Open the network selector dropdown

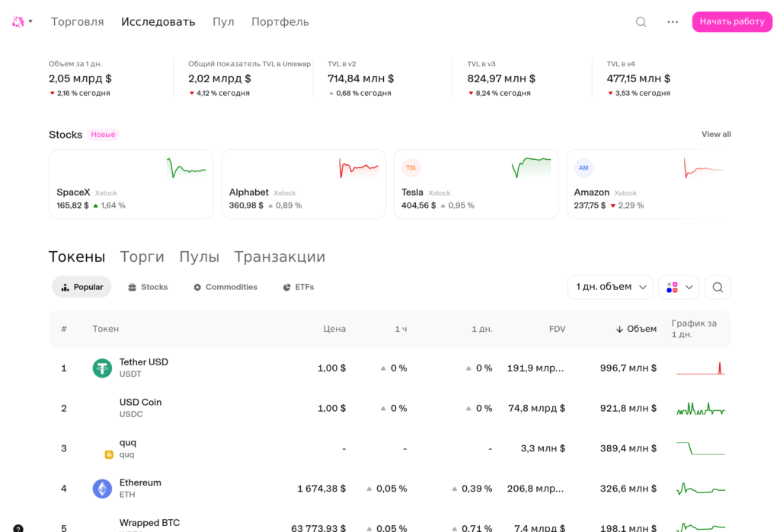click(x=679, y=287)
